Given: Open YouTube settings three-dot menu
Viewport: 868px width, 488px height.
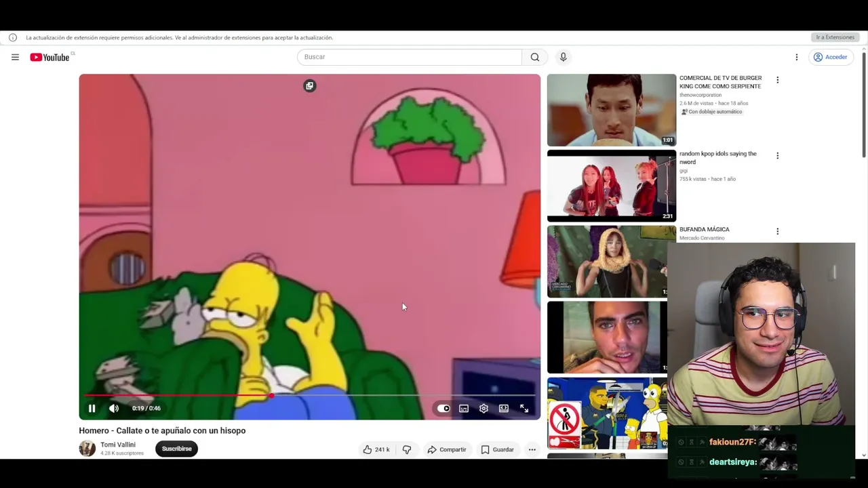Looking at the screenshot, I should [x=797, y=57].
